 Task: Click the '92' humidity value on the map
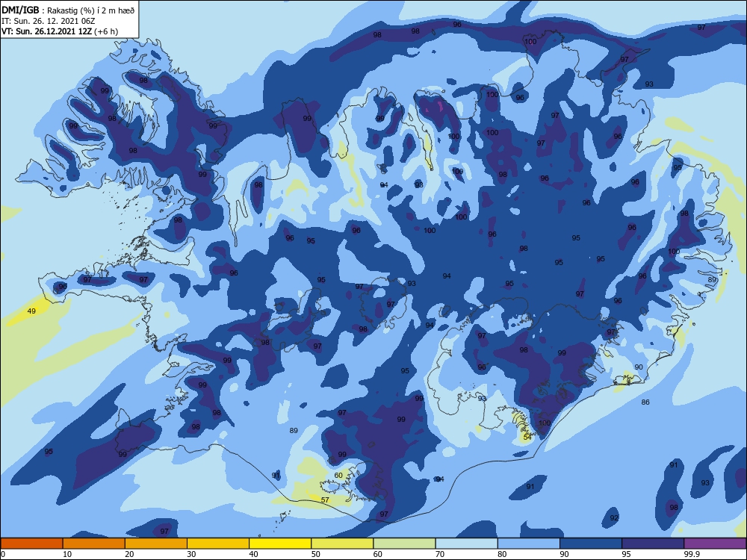coord(614,518)
